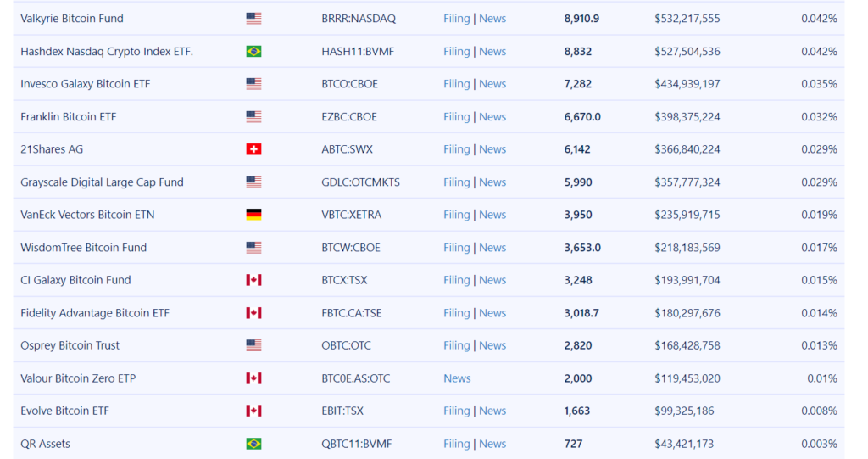Click the BTCX:TSX ticker symbol
The width and height of the screenshot is (868, 459).
[344, 280]
